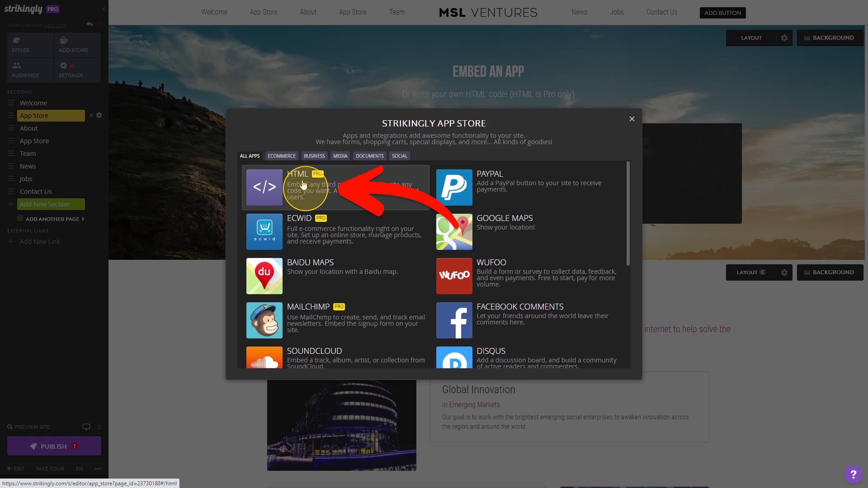Change lower section Background
This screenshot has width=868, height=488.
point(830,272)
